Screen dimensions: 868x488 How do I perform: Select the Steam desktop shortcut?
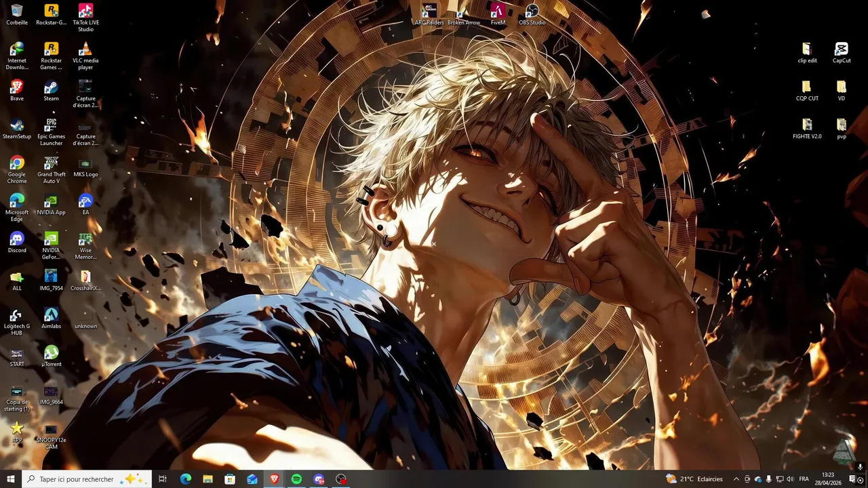51,91
